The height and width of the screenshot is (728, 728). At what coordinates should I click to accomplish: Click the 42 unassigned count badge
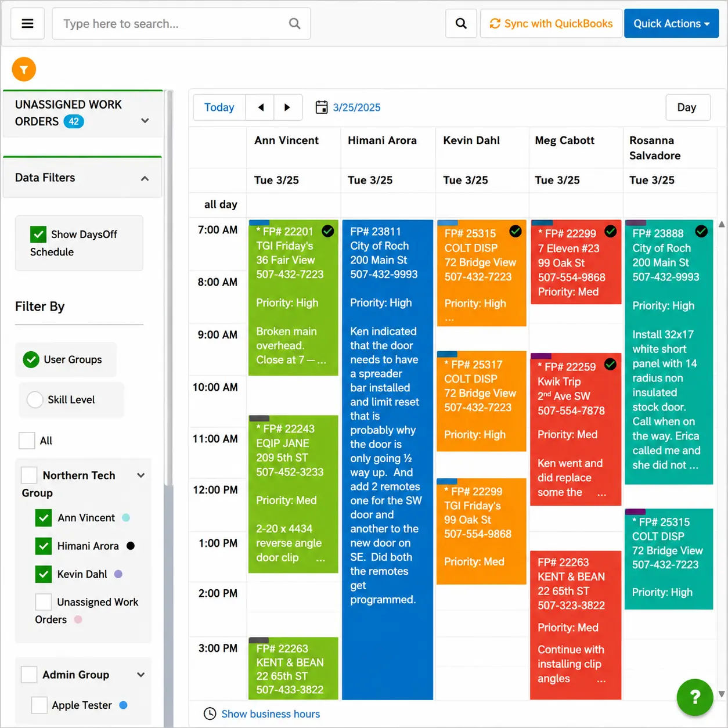(74, 122)
